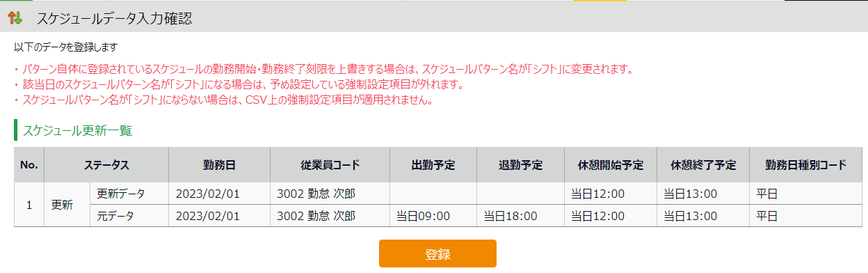This screenshot has width=868, height=273.
Task: Click the 勤務日種別コード column header
Action: pos(806,165)
